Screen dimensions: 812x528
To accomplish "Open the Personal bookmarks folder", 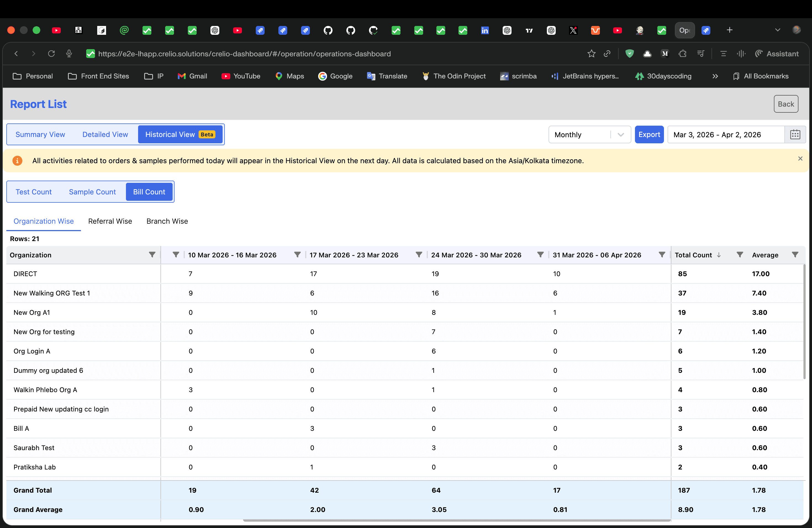I will point(33,76).
